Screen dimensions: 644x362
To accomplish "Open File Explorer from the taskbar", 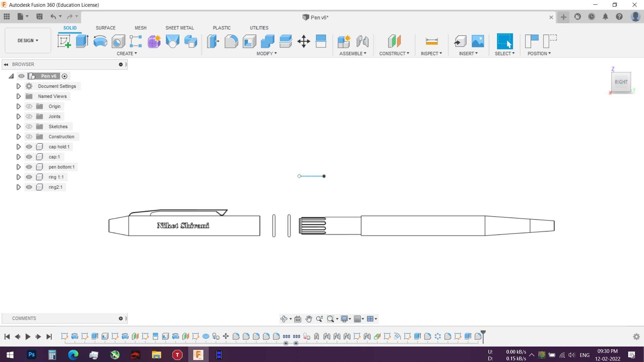I will [156, 355].
